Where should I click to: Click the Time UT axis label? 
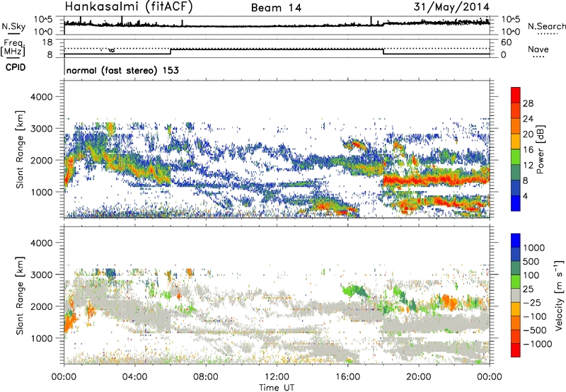pos(277,388)
